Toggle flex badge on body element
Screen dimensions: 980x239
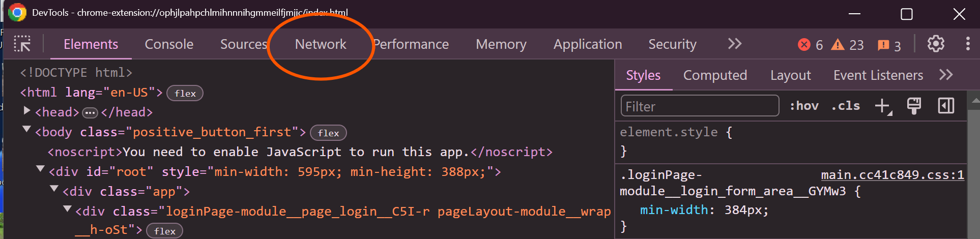tap(328, 133)
